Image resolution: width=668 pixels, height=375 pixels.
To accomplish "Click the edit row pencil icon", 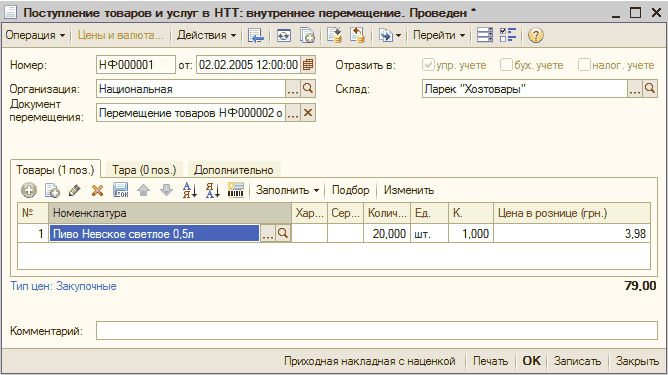I will (x=75, y=190).
